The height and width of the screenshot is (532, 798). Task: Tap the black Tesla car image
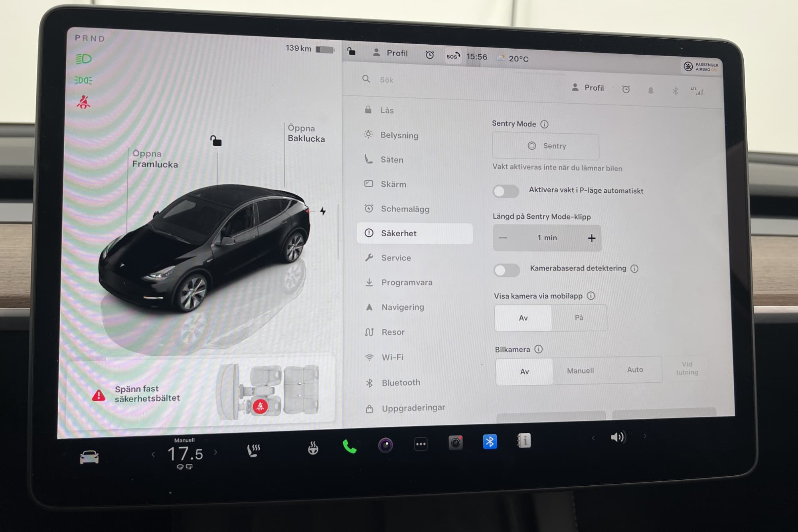[203, 247]
